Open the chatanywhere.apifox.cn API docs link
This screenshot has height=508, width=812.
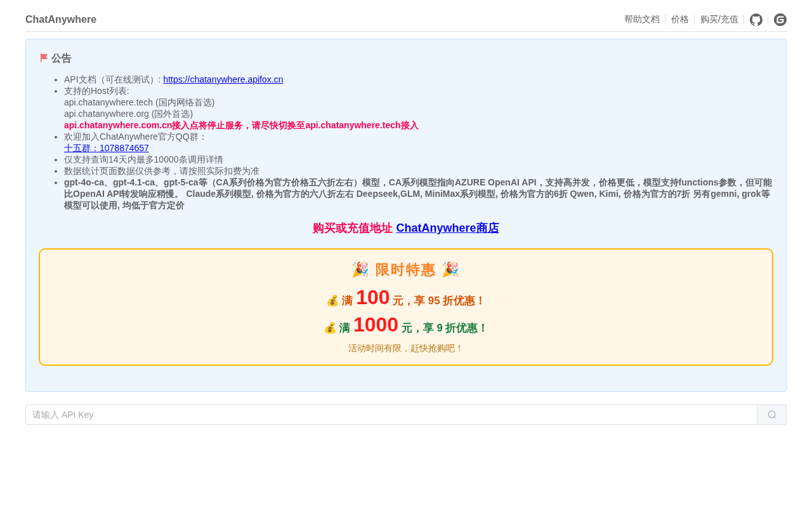tap(223, 79)
